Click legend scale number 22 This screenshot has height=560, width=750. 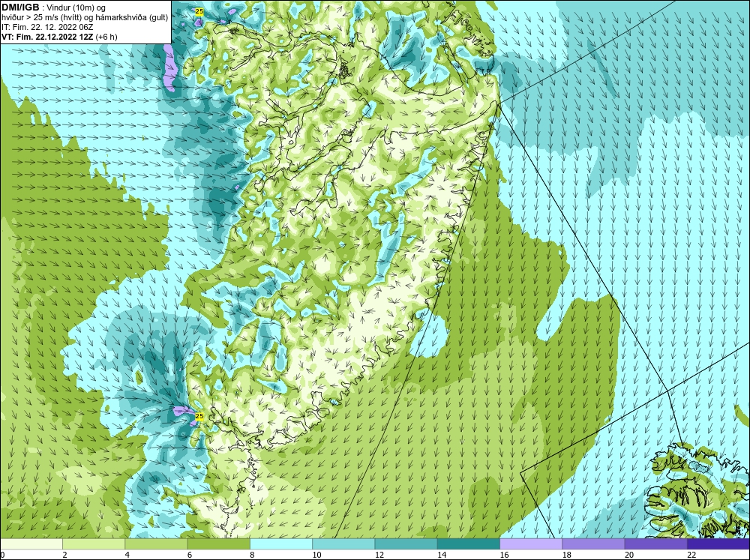pos(691,555)
